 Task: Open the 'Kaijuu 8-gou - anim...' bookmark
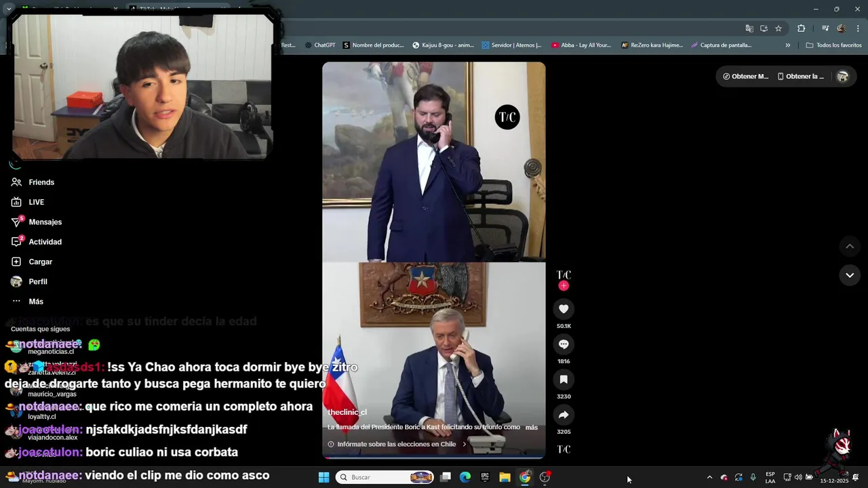(x=443, y=45)
